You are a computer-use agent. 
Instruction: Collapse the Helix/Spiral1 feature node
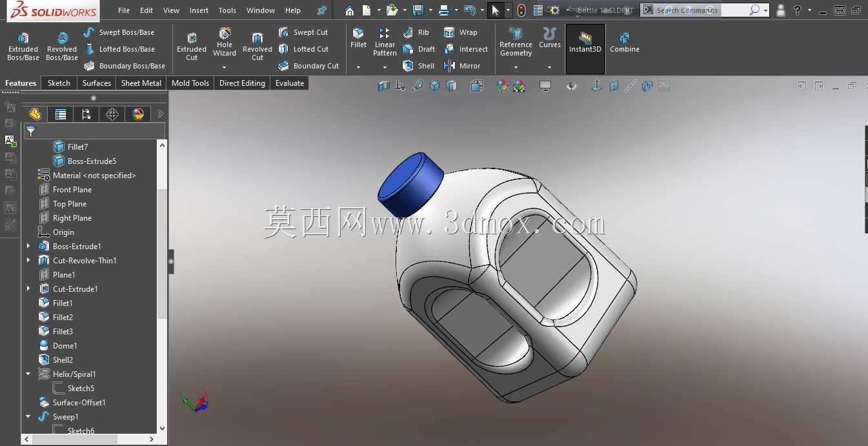28,374
